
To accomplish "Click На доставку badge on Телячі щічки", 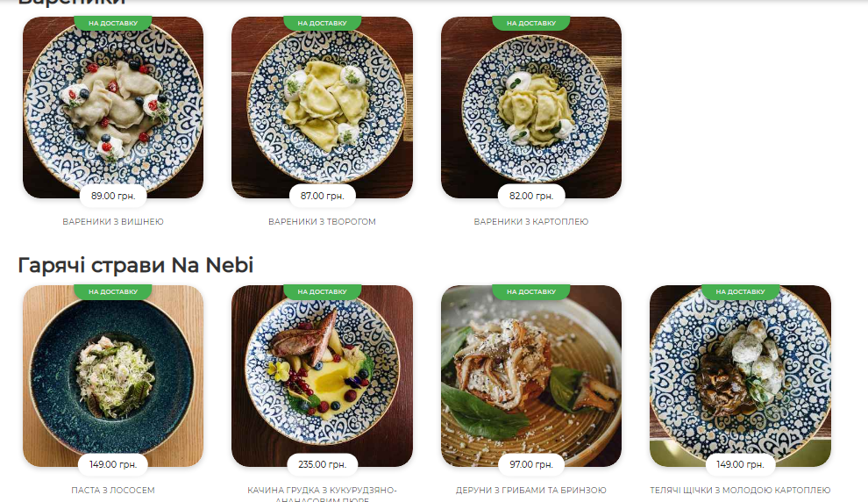I will (x=740, y=292).
